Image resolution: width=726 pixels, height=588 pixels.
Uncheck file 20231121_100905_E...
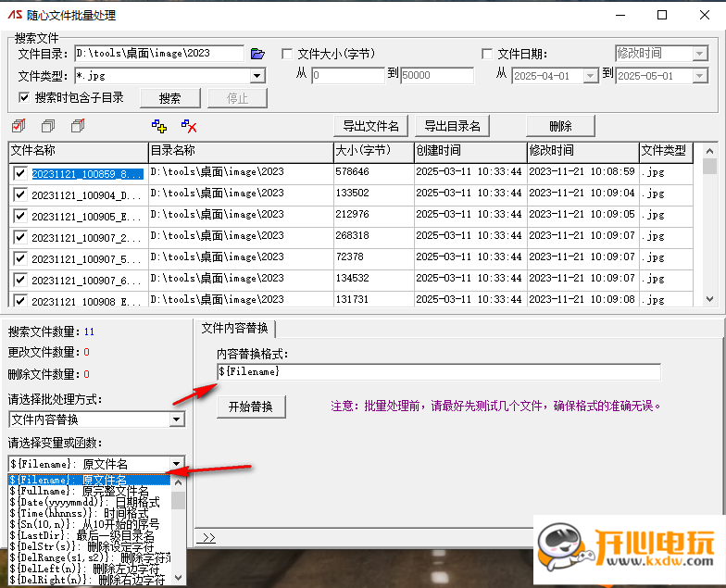pyautogui.click(x=20, y=216)
